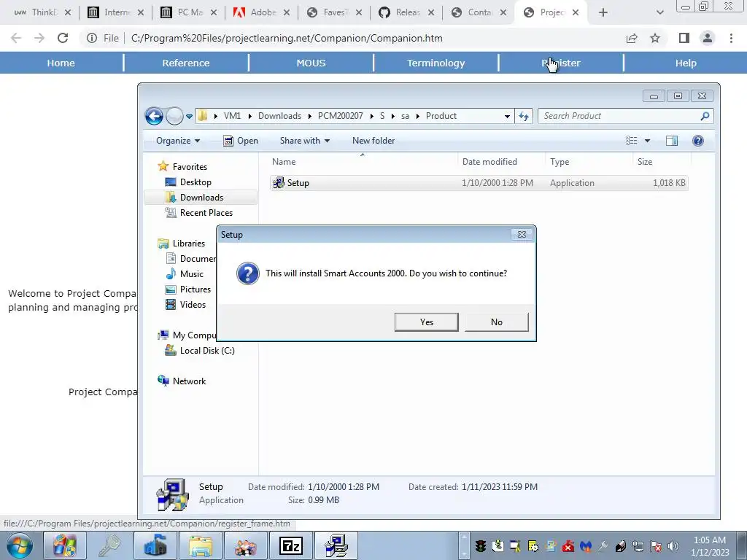Expand the address bar history dropdown

click(507, 116)
